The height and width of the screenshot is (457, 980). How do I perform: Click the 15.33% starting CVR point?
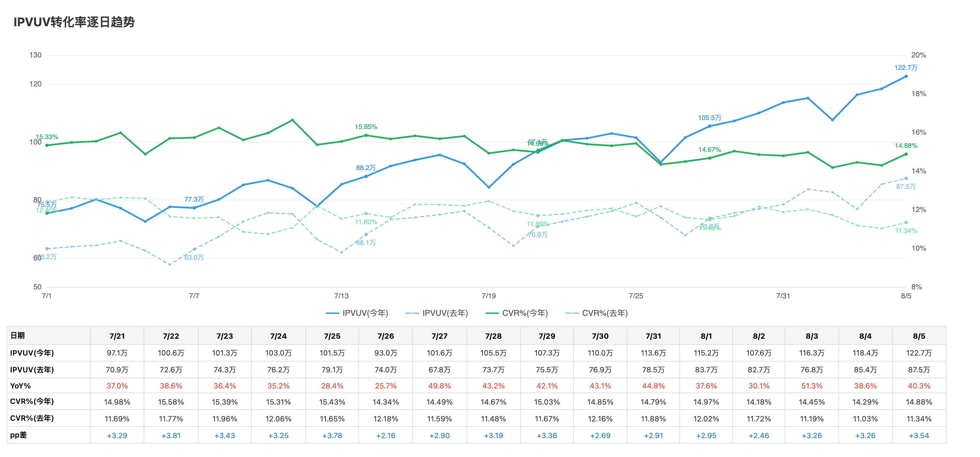(47, 145)
